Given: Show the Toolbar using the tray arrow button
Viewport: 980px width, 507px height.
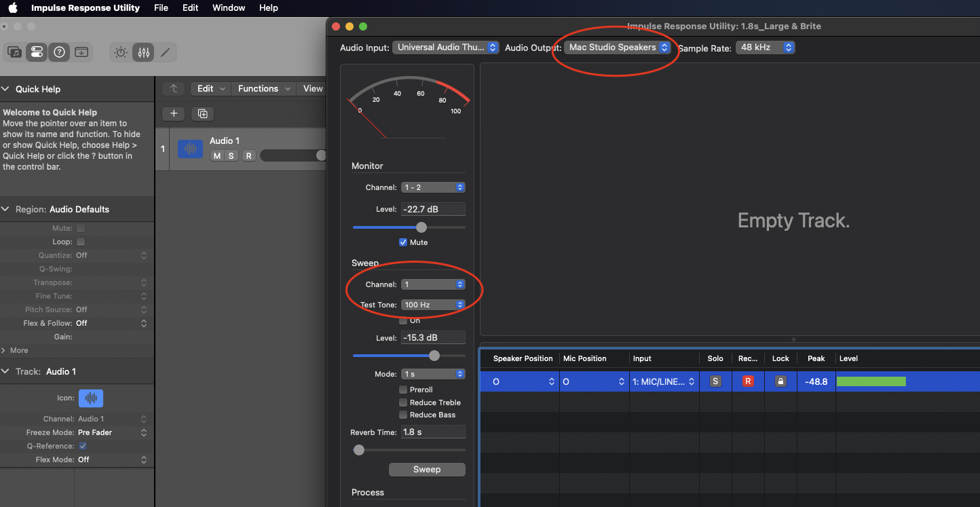Looking at the screenshot, I should [x=81, y=52].
